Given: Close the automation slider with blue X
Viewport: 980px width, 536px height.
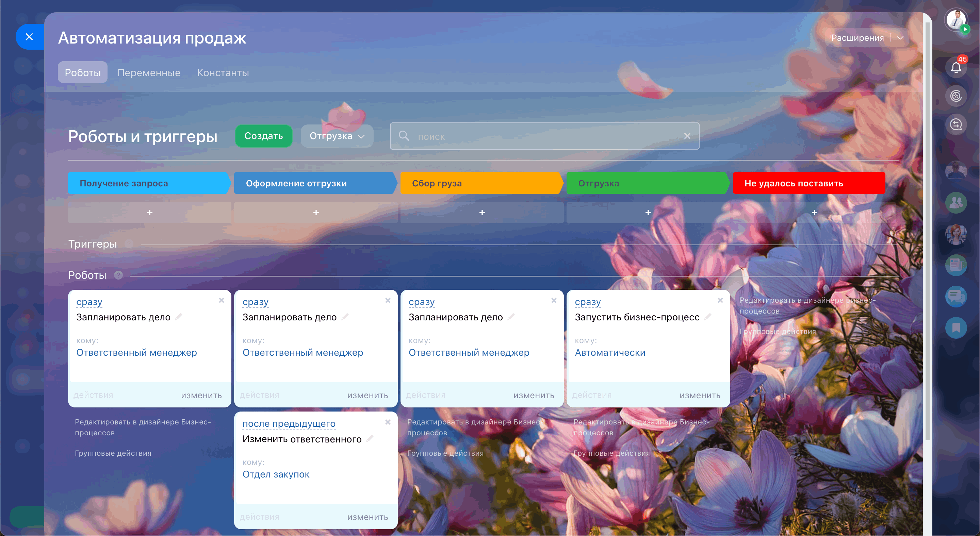Looking at the screenshot, I should 29,37.
